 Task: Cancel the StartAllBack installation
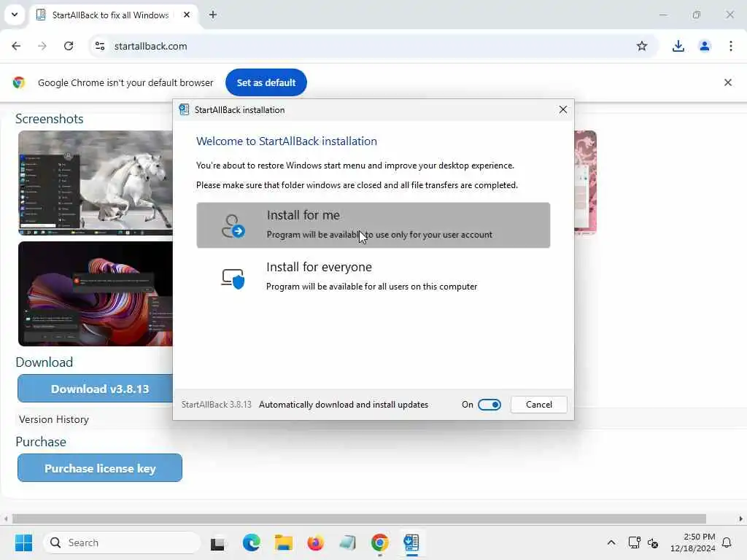(x=539, y=404)
